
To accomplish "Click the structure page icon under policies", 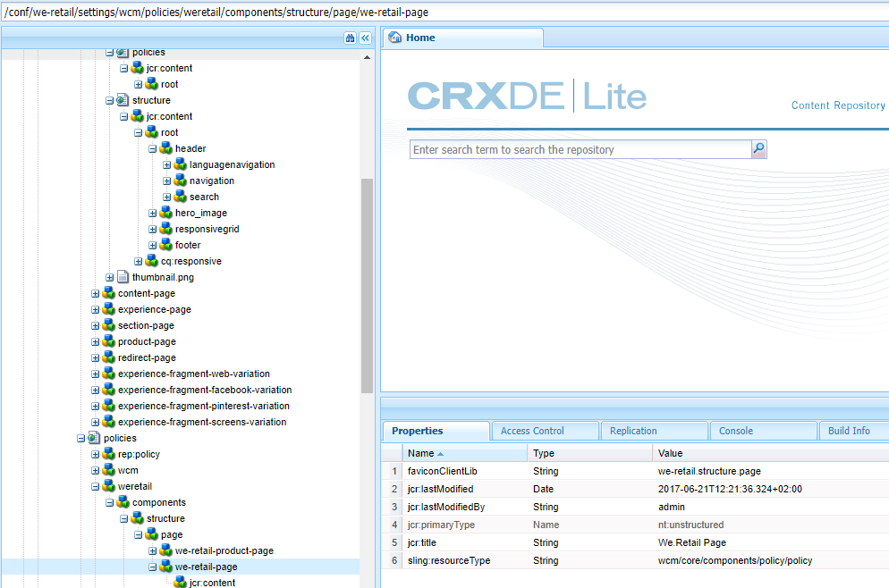I will coord(123,100).
